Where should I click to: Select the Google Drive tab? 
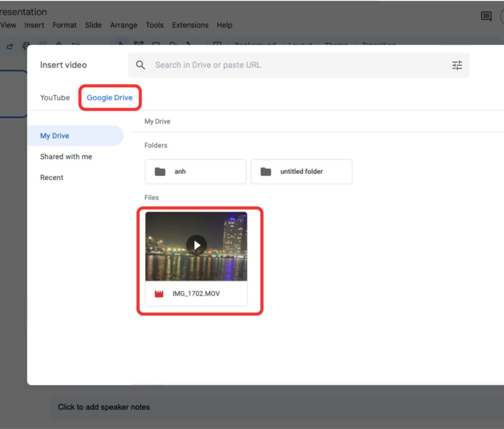click(110, 98)
